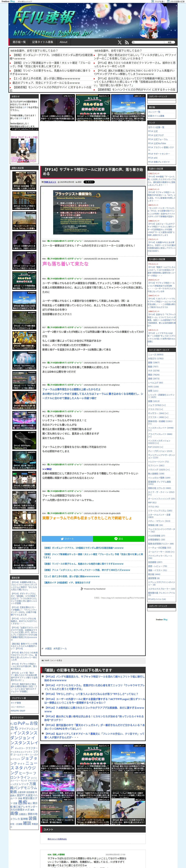Viewport: 186px width, 868px height.
Task: Open the About menu tab
Action: coord(63,42)
